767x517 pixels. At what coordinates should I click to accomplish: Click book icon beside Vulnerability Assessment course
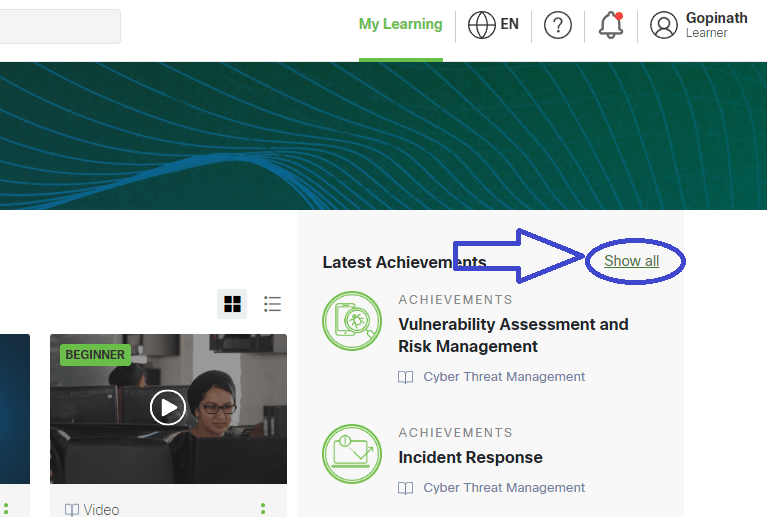coord(405,377)
